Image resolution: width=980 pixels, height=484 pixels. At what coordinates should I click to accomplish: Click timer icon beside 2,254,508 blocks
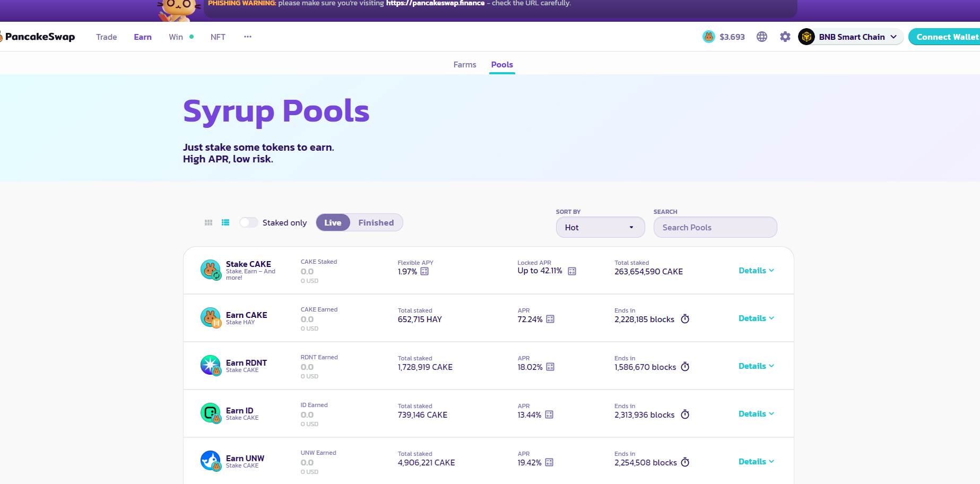685,462
